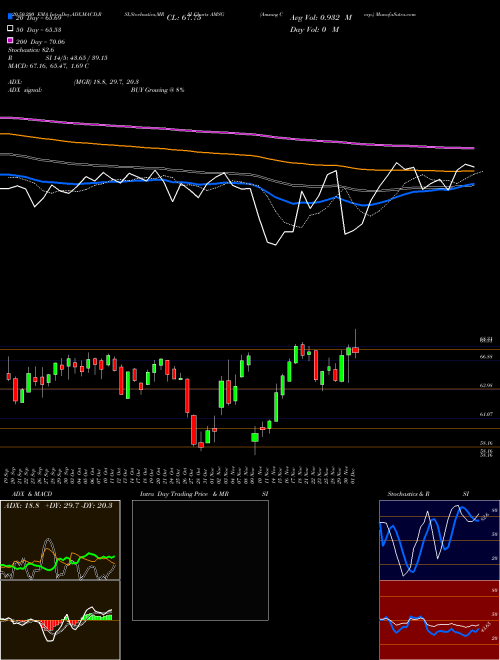Click the last red candlestick with long upper wick
Image resolution: width=500 pixels, height=660 pixels.
coord(356,349)
